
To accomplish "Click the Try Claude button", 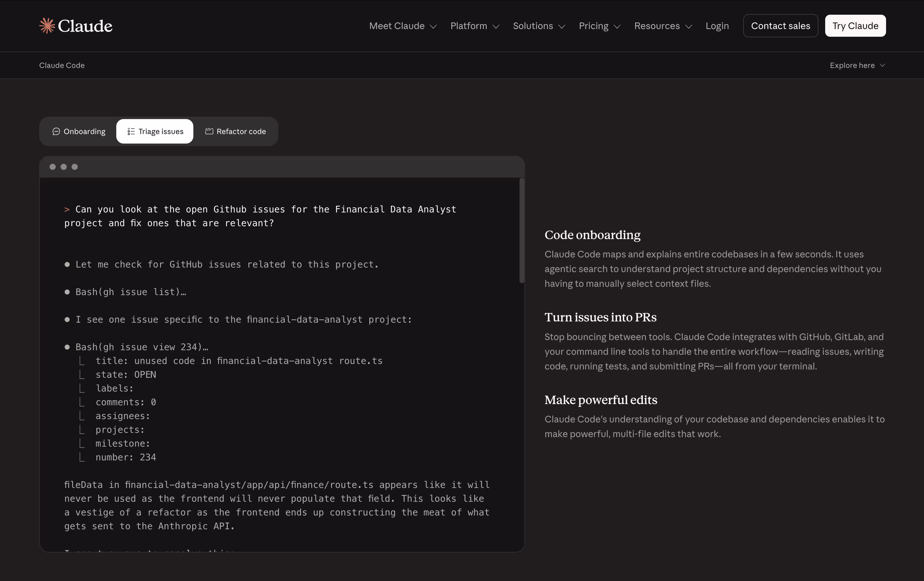I will (855, 26).
